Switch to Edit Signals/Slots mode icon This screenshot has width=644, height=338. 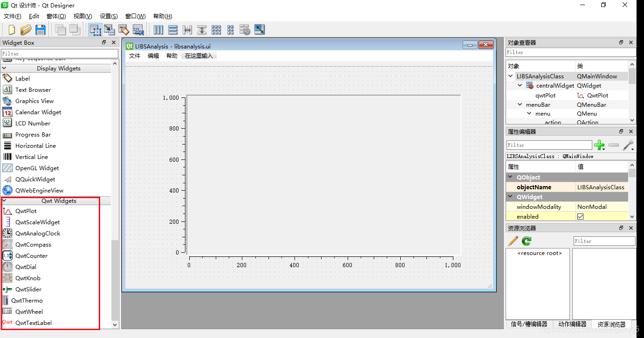(x=110, y=30)
